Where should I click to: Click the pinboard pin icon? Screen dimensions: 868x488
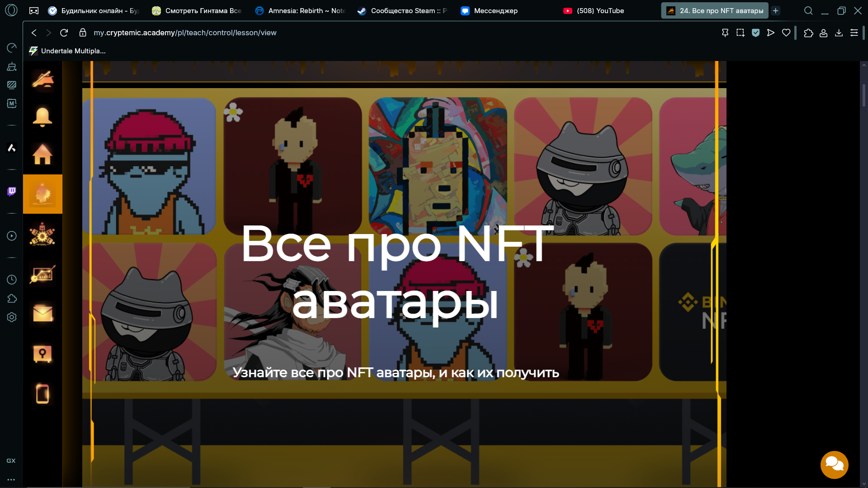tap(725, 33)
